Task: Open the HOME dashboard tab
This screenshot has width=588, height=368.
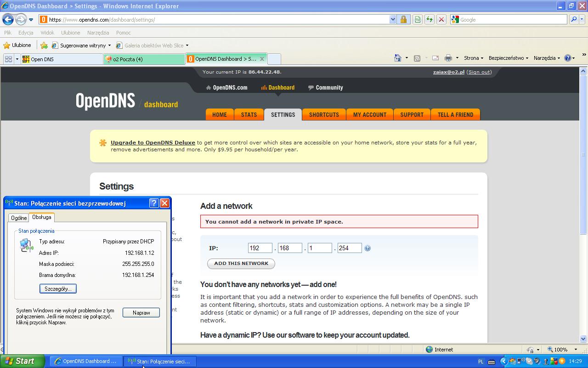Action: coord(220,115)
